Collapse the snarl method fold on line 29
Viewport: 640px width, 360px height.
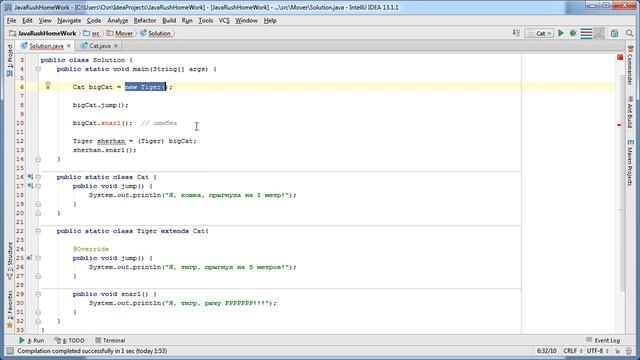[38, 294]
